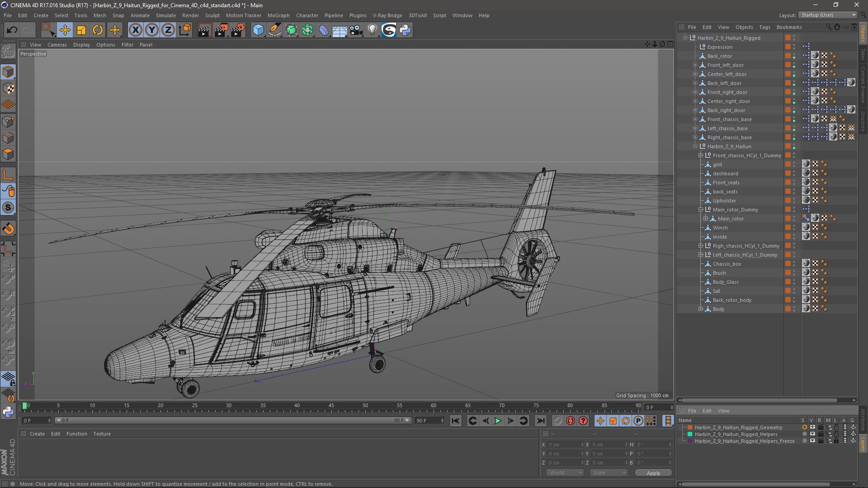Click the coordinate system icon
The image size is (868, 488).
184,30
